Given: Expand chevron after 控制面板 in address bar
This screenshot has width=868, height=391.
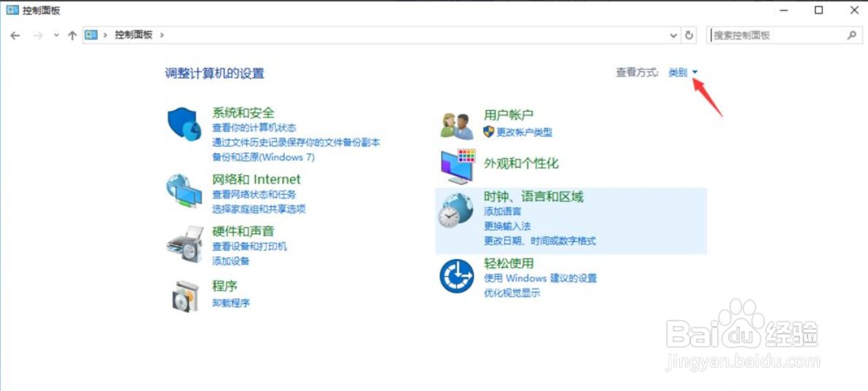Looking at the screenshot, I should click(162, 34).
